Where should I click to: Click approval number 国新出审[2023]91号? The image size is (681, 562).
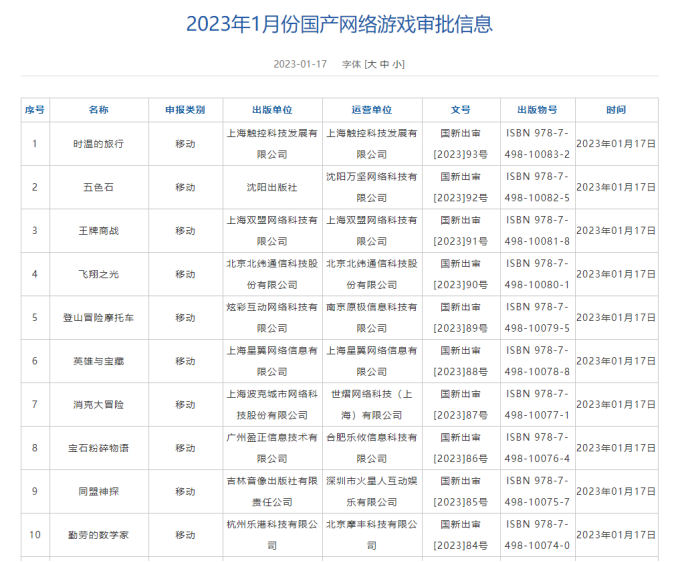click(461, 231)
